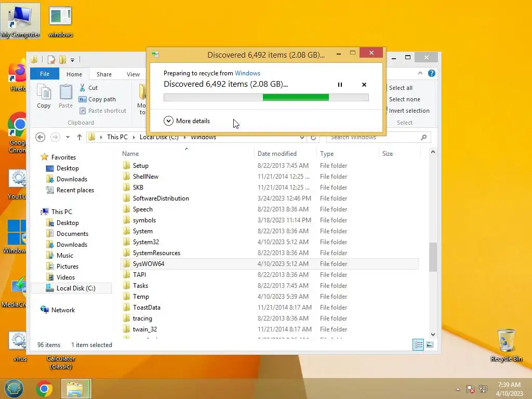
Task: Select Local Disk (C:) in navigation pane
Action: 71,288
